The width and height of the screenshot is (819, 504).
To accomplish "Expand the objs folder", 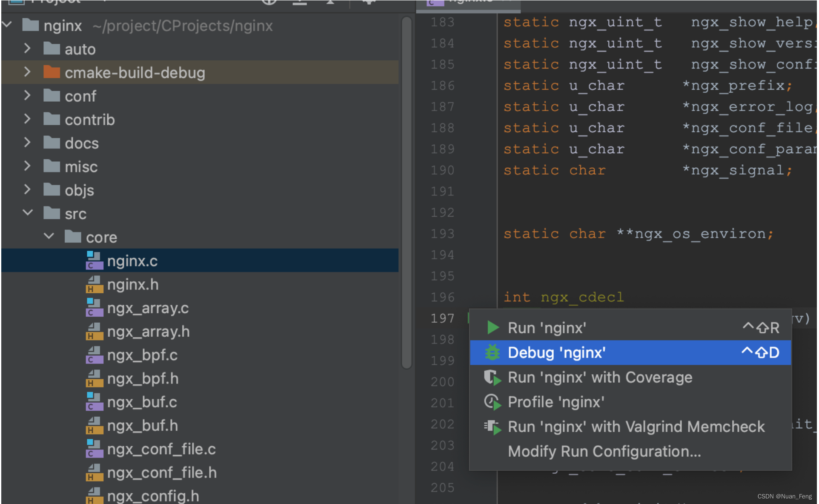I will pyautogui.click(x=27, y=189).
